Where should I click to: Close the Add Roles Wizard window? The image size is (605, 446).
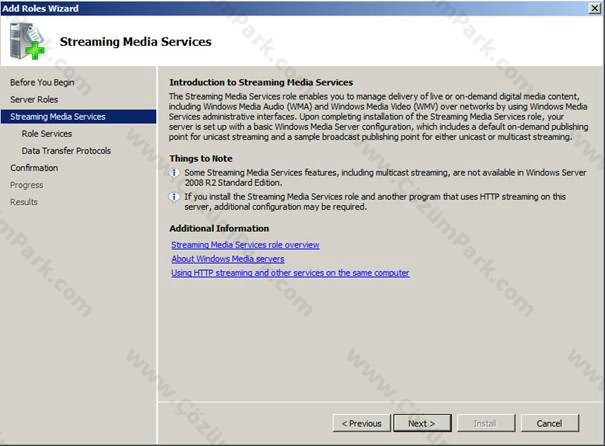(x=595, y=8)
